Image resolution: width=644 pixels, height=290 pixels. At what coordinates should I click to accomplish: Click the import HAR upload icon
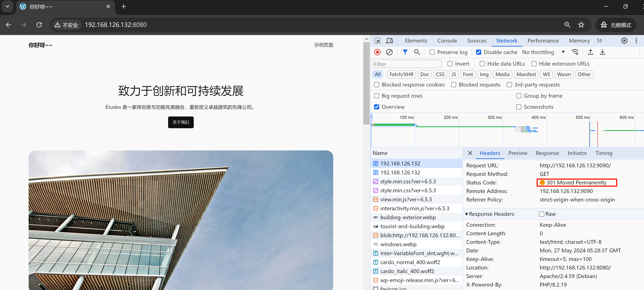[590, 52]
